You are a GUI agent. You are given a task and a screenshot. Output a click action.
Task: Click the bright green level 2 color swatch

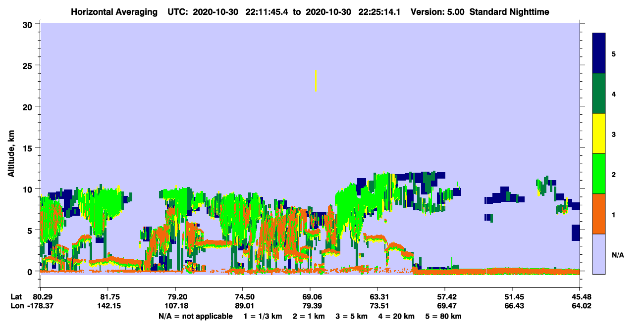tap(599, 174)
